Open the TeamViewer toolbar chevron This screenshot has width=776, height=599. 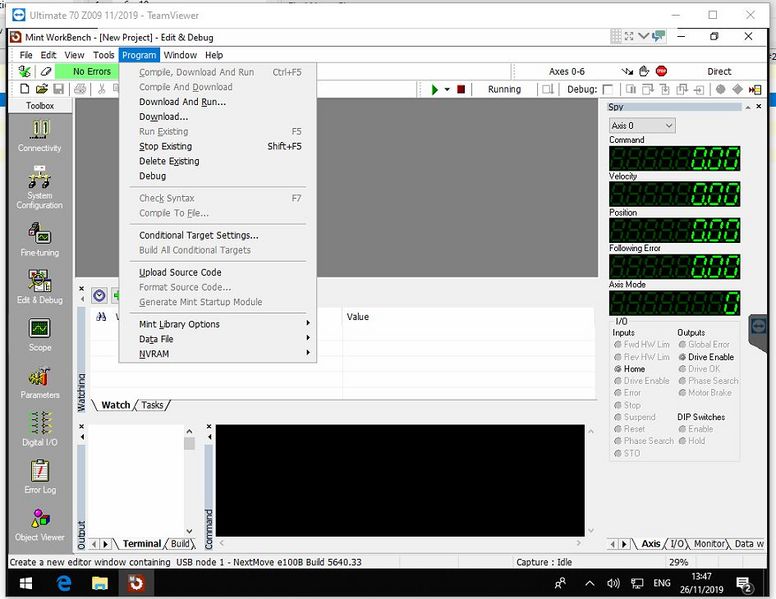point(643,36)
